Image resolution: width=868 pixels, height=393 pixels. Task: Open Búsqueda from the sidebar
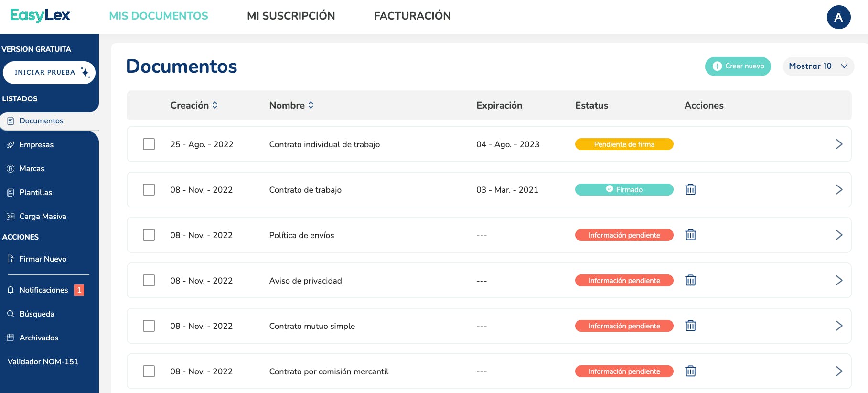(37, 314)
